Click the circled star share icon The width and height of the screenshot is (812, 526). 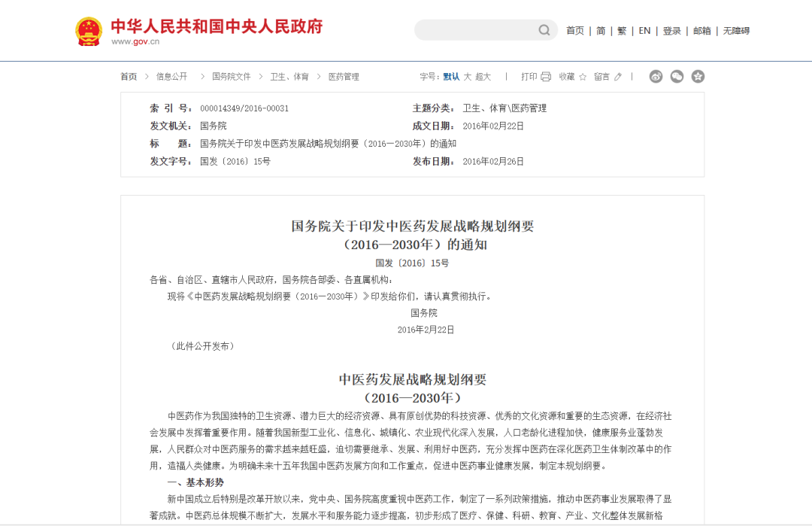pos(698,76)
